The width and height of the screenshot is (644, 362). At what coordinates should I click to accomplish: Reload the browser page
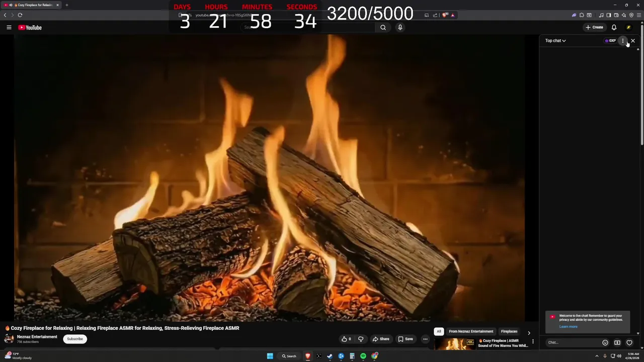20,15
